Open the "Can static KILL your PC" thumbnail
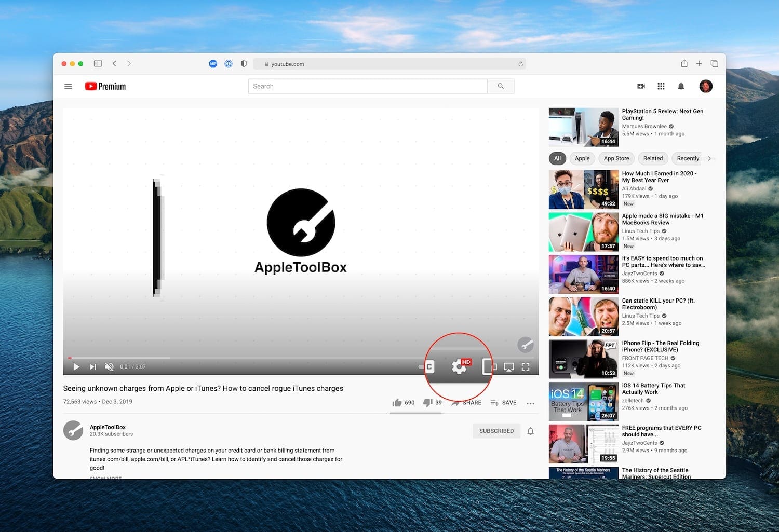This screenshot has height=532, width=779. pos(584,317)
